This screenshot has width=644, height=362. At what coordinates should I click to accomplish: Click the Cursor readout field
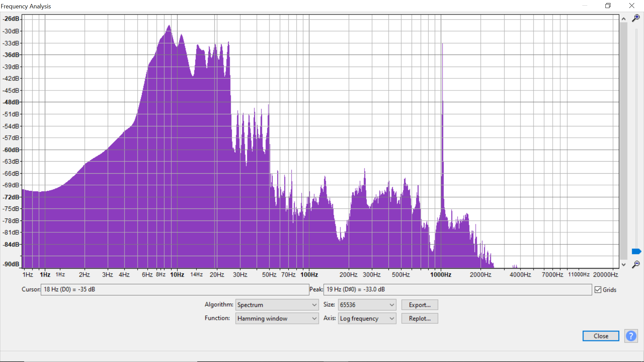tap(174, 290)
